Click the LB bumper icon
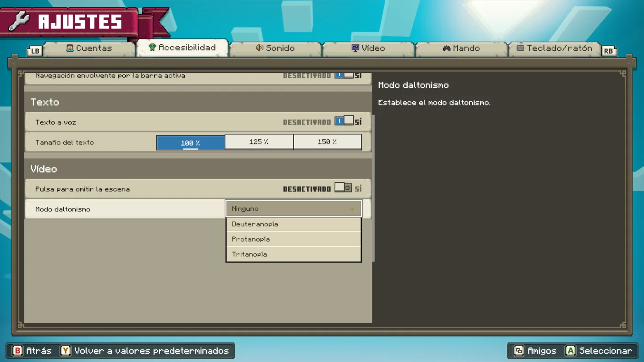Image resolution: width=644 pixels, height=362 pixels. [35, 51]
